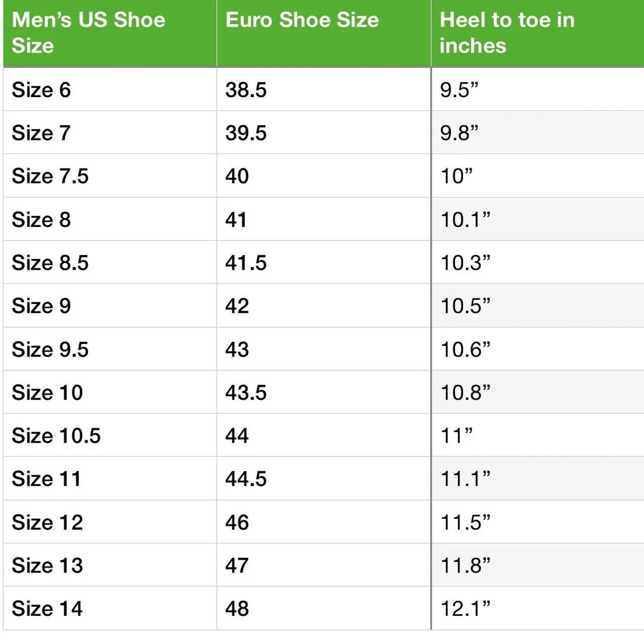
Task: Select the Euro size 44.5 cell
Action: [x=324, y=479]
